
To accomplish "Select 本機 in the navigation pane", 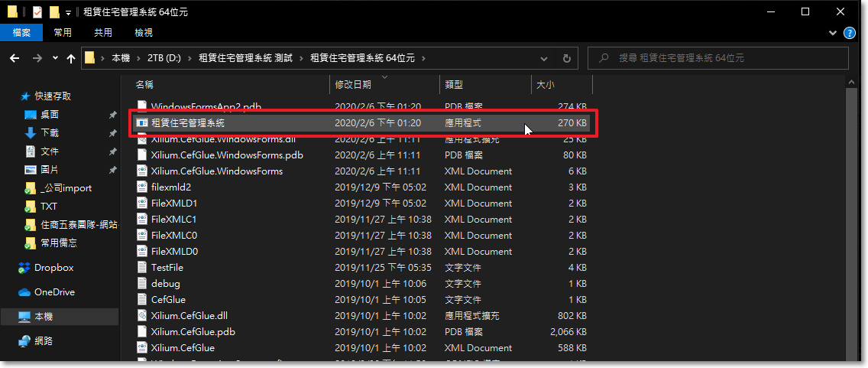I will click(44, 317).
